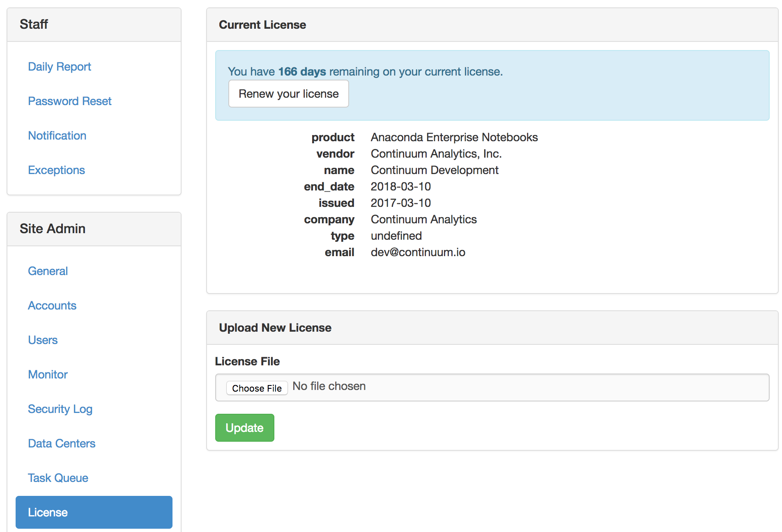This screenshot has height=532, width=782.
Task: Click issued value '2017-03-10'
Action: pyautogui.click(x=401, y=203)
